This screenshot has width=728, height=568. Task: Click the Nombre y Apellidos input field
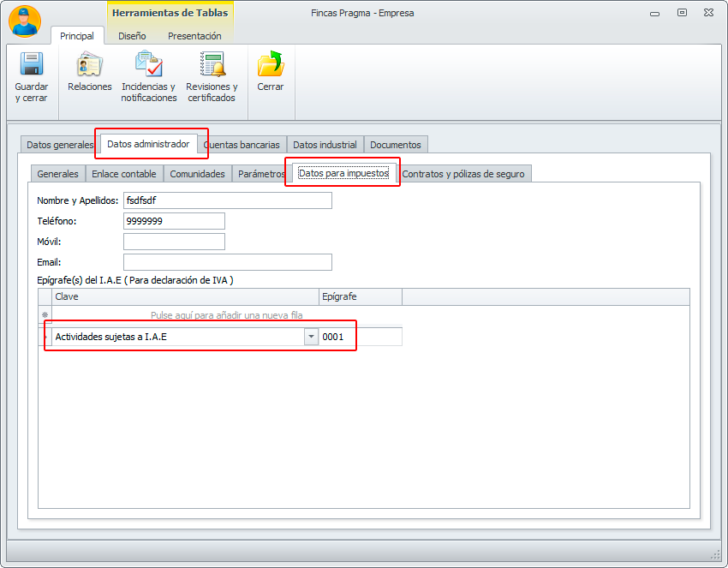pos(228,200)
